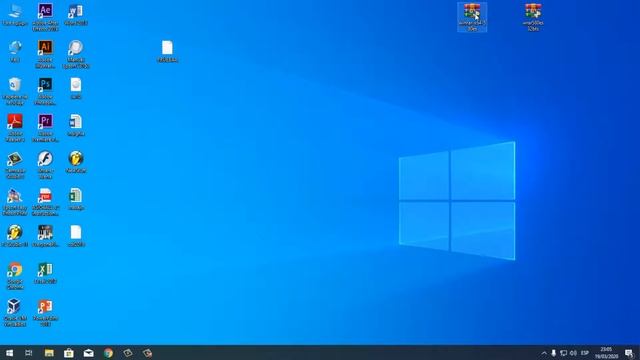
Task: Select the Excel 2016 shortcut icon
Action: [x=45, y=273]
